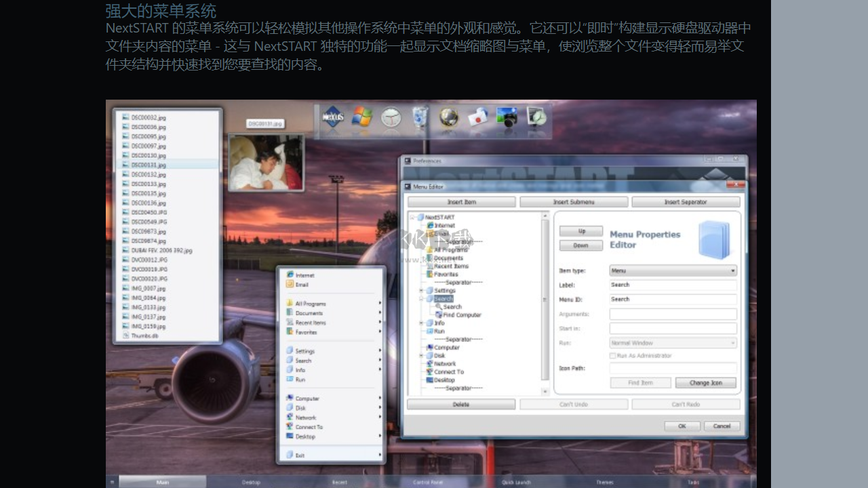This screenshot has height=488, width=868.
Task: Select the Find Computer icon in the tree
Action: click(x=437, y=315)
